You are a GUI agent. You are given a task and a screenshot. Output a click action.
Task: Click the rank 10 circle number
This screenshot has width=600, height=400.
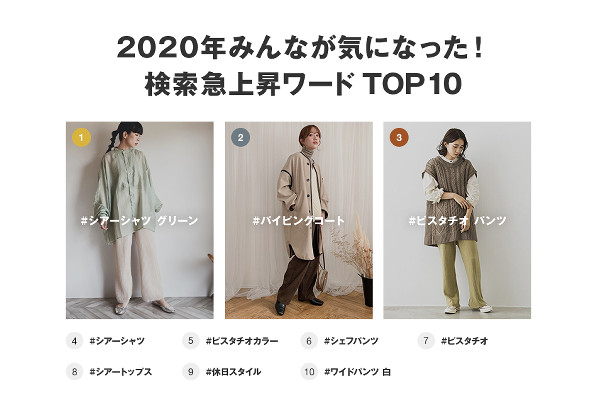click(309, 372)
